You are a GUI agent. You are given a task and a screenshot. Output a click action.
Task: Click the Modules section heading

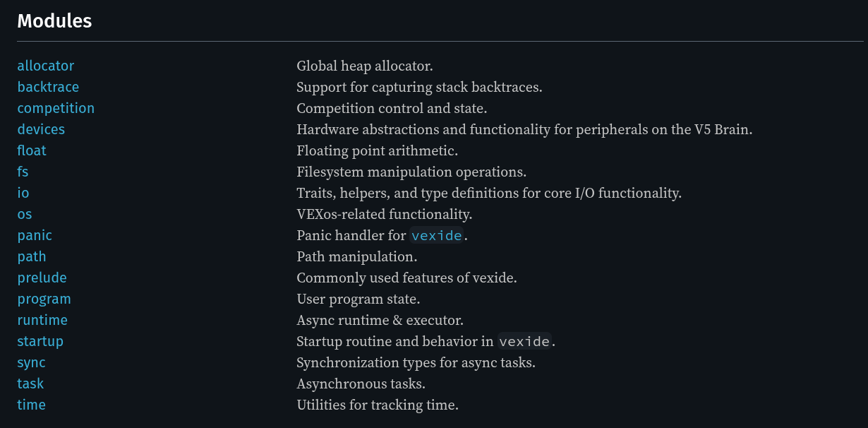pyautogui.click(x=54, y=21)
